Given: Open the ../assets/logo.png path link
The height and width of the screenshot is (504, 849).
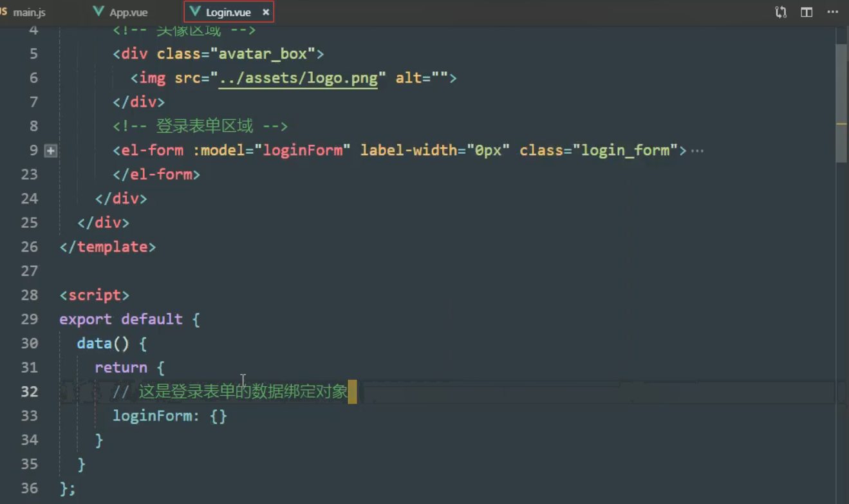Looking at the screenshot, I should click(x=298, y=78).
